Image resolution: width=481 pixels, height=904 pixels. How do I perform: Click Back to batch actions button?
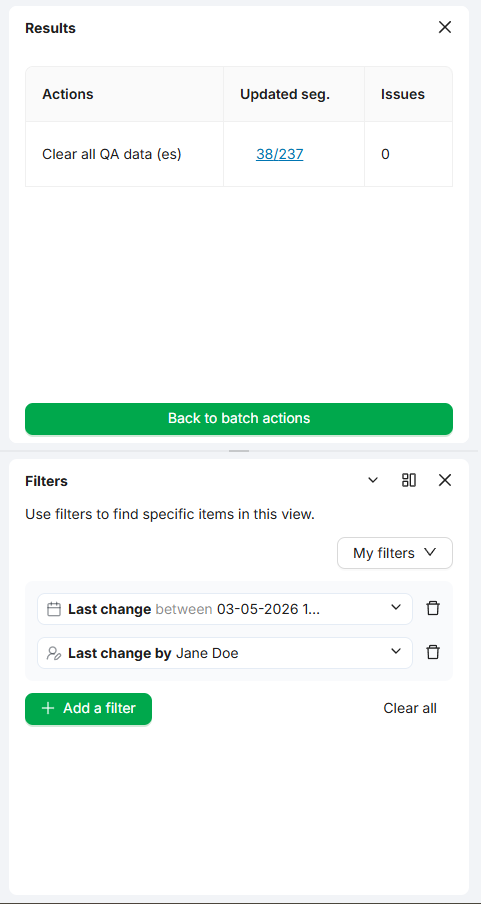click(239, 419)
